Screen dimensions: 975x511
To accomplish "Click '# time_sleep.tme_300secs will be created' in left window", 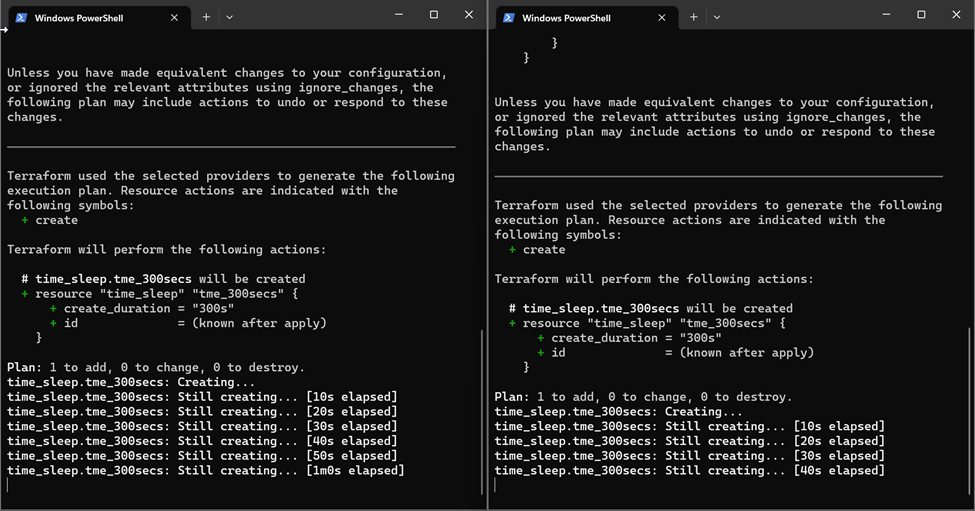I will coord(164,279).
